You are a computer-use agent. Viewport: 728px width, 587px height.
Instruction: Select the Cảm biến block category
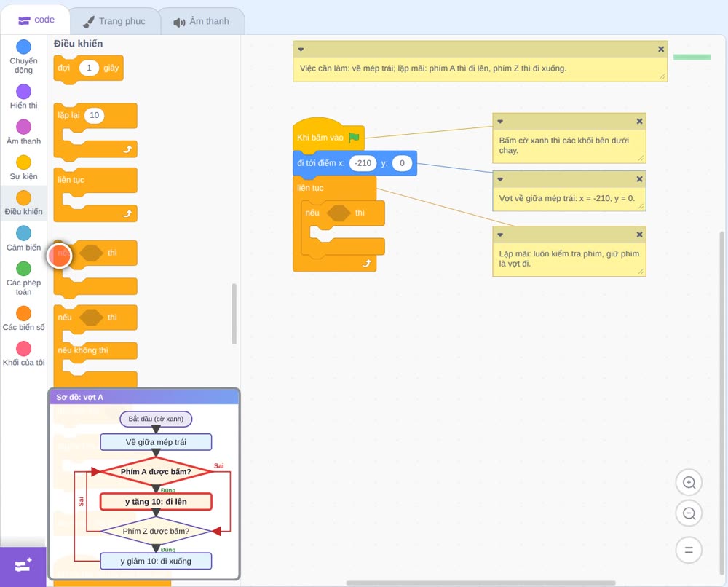23,238
